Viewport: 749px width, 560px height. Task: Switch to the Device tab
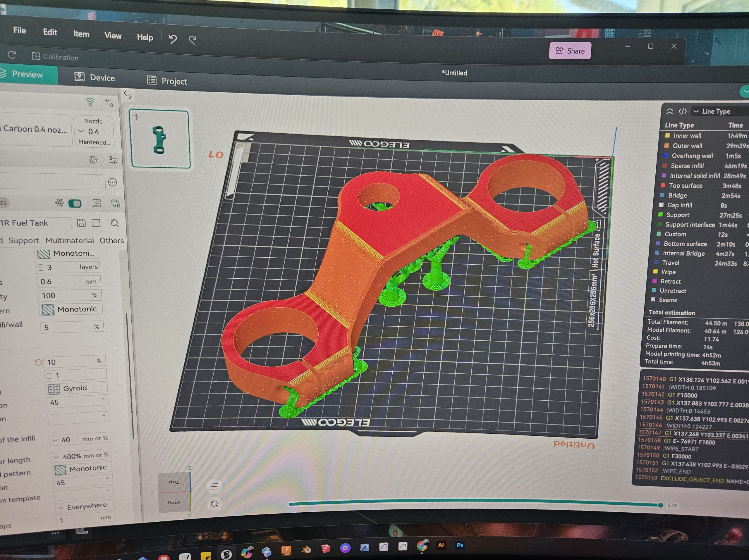pos(95,77)
